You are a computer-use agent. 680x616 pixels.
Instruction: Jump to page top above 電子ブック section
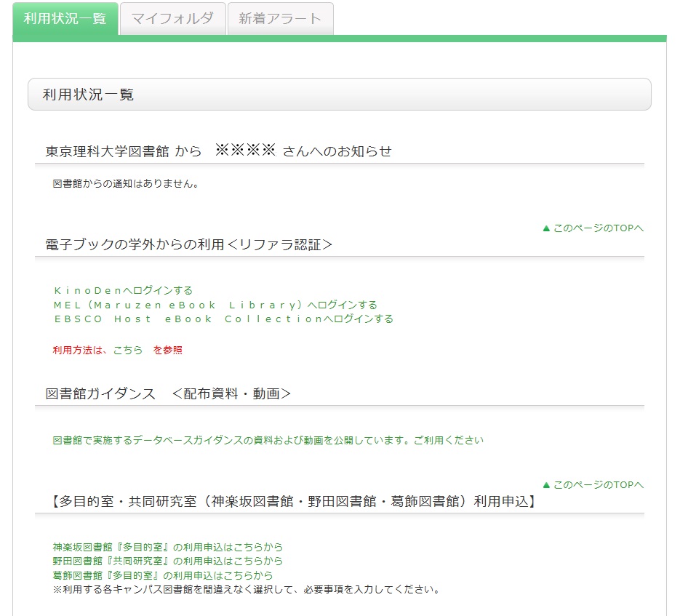point(593,228)
